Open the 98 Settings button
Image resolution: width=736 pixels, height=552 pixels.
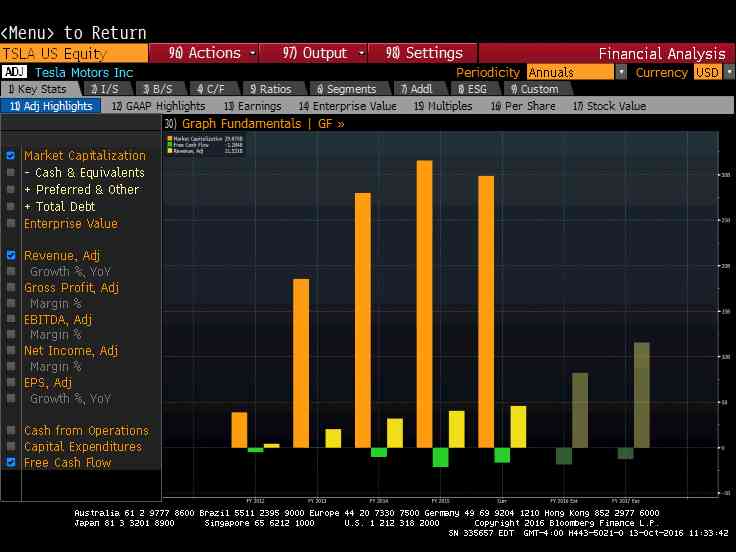click(423, 53)
